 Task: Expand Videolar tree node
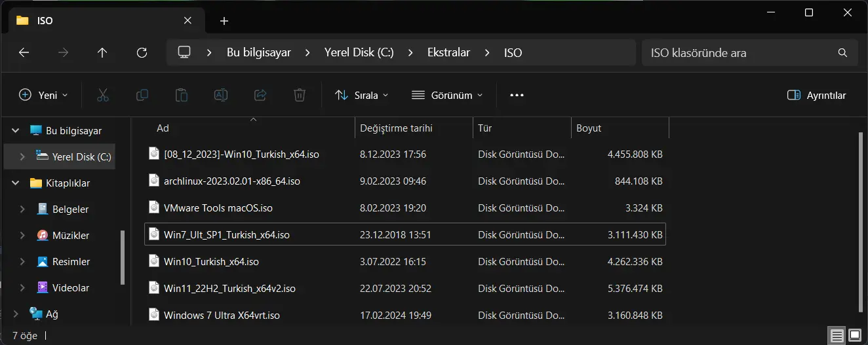[x=22, y=287]
